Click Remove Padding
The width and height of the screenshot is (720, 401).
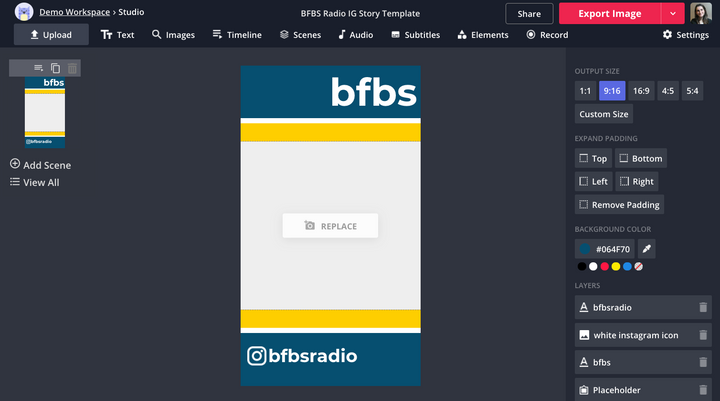point(619,204)
